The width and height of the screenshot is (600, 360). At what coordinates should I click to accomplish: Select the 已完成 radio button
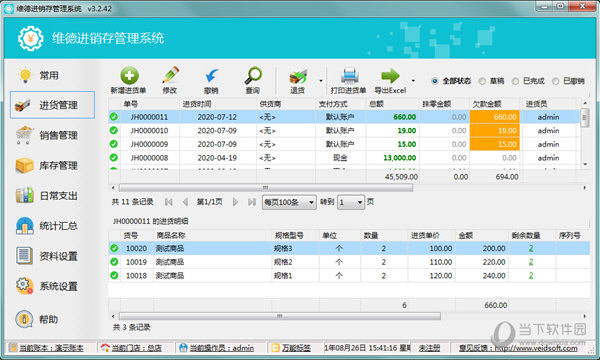[515, 81]
